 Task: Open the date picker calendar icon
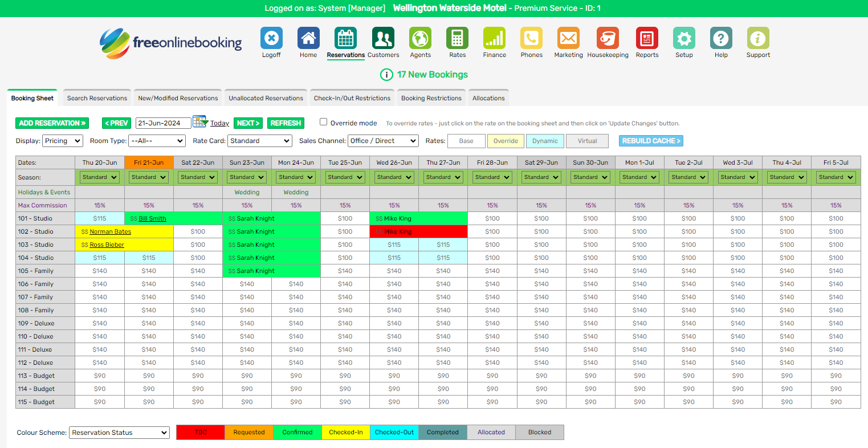[200, 121]
